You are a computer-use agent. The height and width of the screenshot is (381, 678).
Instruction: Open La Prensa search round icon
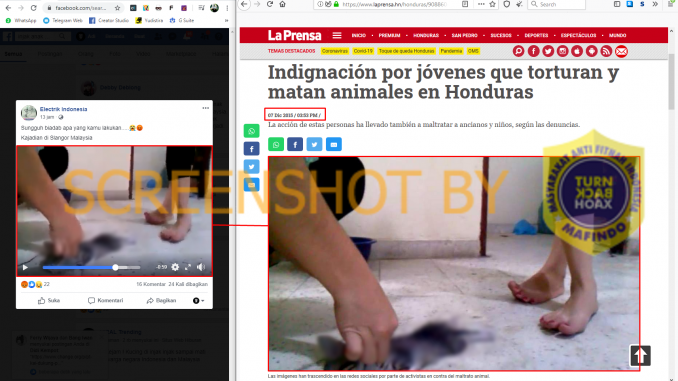518,51
